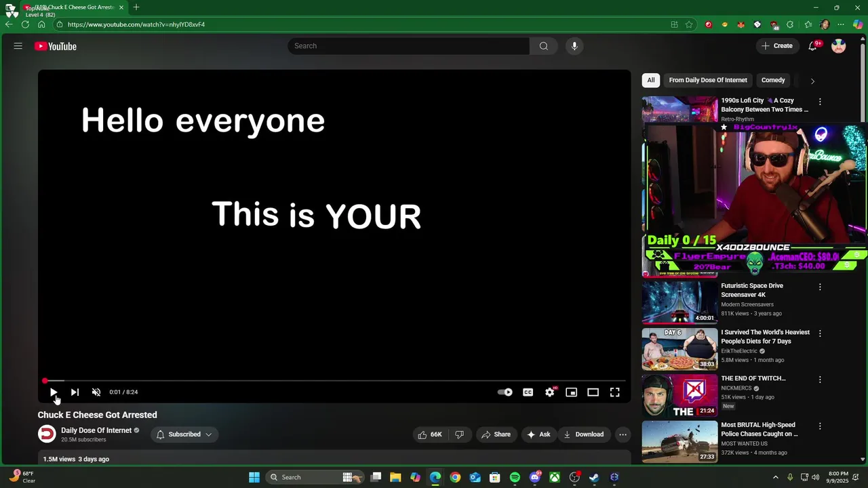Like the video with 66K likes
Screen dimensions: 868x488
point(430,434)
